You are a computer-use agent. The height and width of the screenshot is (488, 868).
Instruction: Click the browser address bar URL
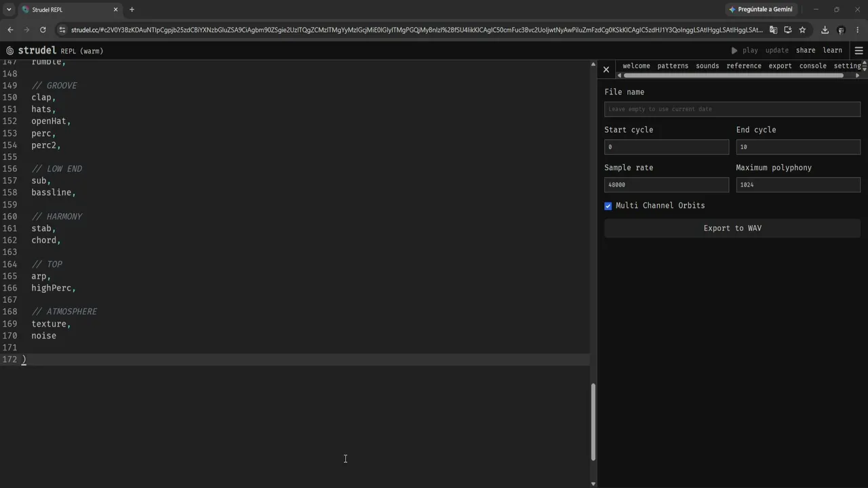416,30
